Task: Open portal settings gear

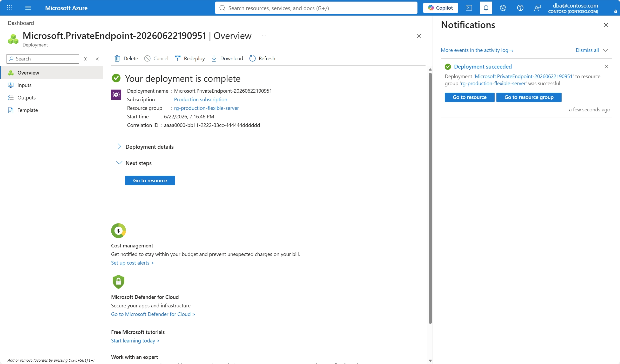Action: 503,8
